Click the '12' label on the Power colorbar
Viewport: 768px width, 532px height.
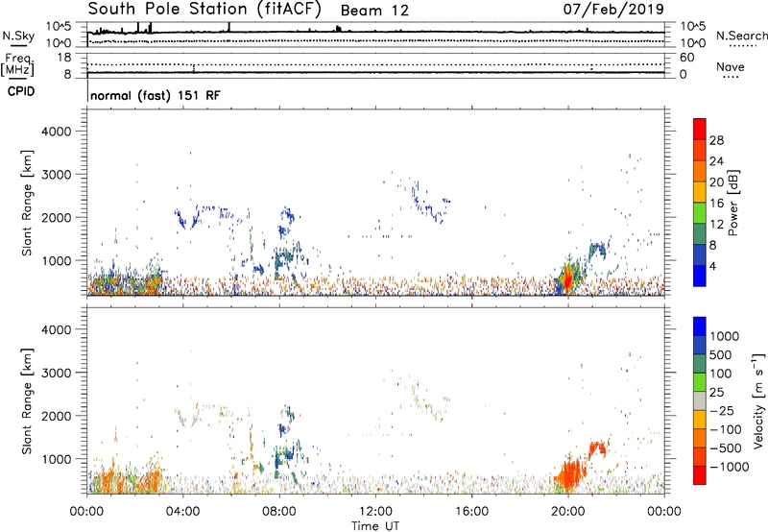(x=716, y=225)
